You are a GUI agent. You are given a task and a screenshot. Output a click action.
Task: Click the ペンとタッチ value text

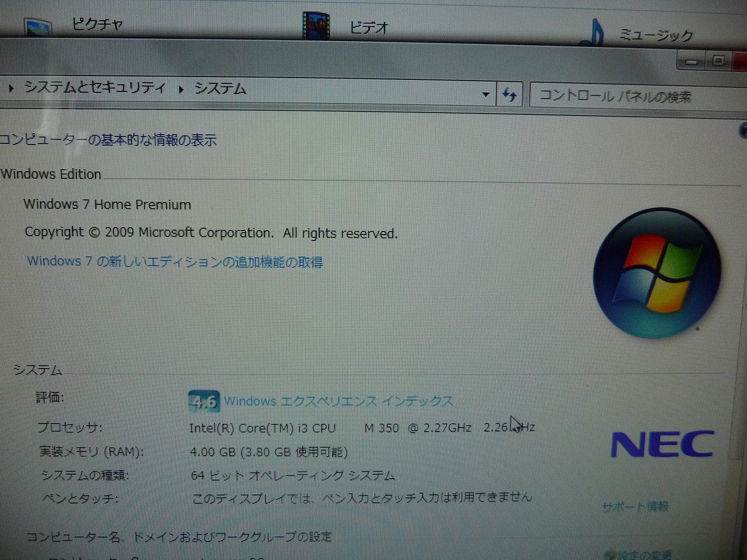[362, 498]
